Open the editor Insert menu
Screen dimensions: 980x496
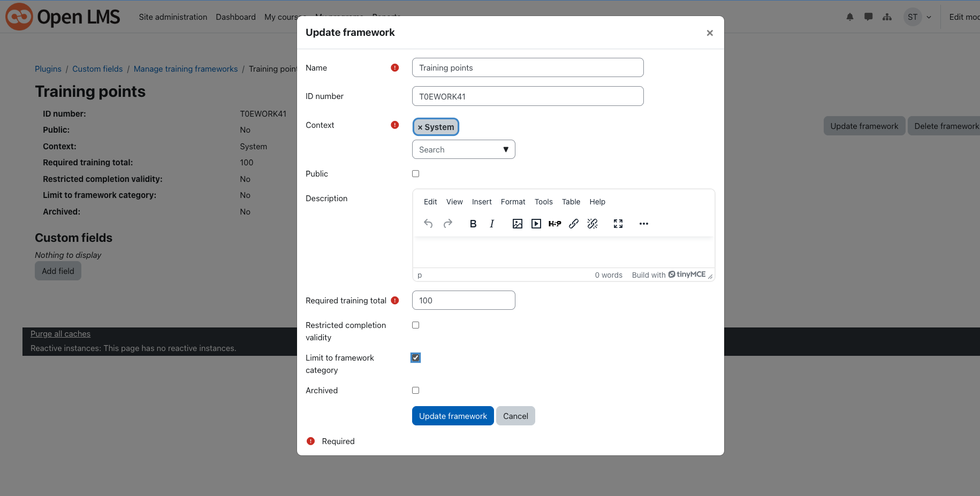coord(482,202)
